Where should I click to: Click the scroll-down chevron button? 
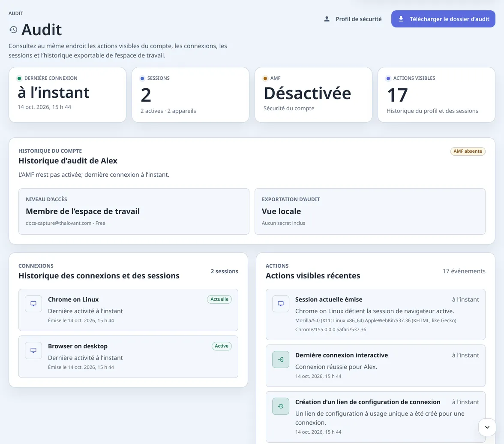tap(487, 427)
